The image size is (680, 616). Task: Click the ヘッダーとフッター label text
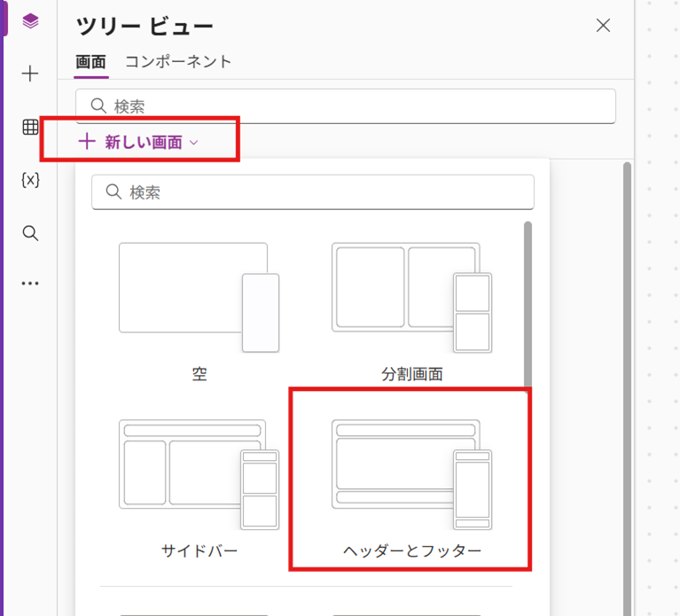(x=412, y=551)
